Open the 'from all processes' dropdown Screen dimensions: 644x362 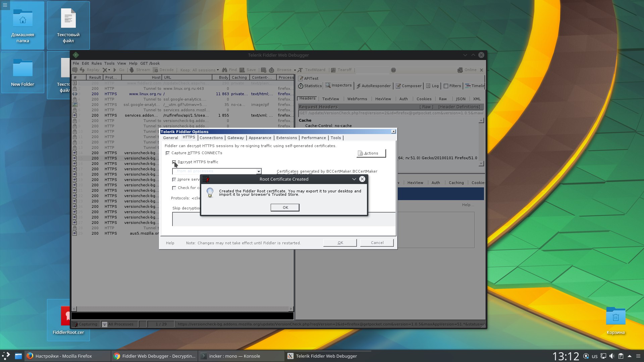pyautogui.click(x=259, y=171)
